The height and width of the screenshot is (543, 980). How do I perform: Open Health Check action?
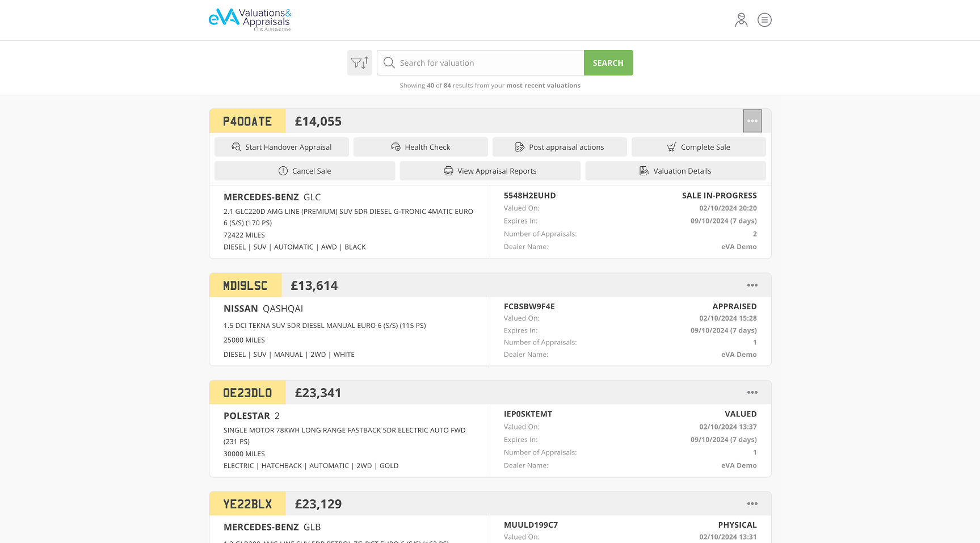(x=420, y=147)
